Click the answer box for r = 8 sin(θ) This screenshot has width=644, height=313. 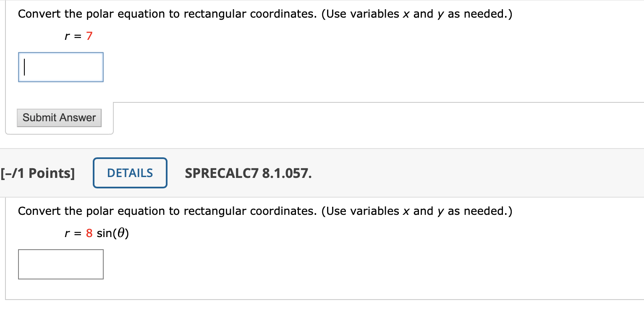60,264
